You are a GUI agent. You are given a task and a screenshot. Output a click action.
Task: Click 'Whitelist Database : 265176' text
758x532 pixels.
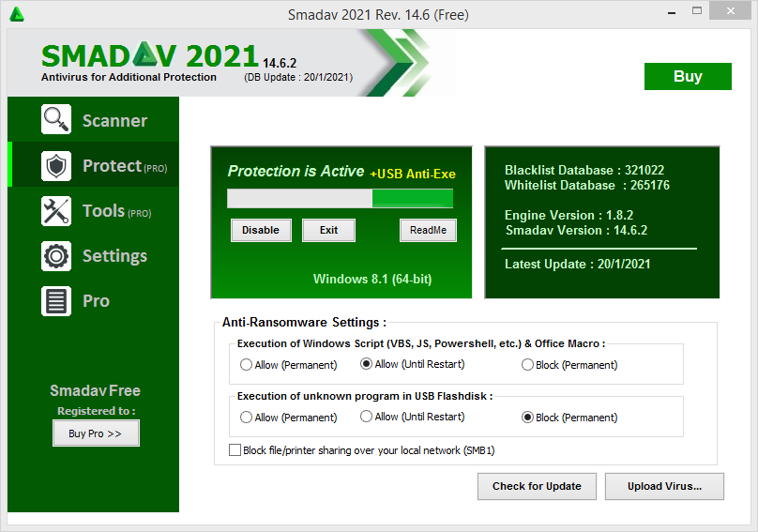(587, 185)
